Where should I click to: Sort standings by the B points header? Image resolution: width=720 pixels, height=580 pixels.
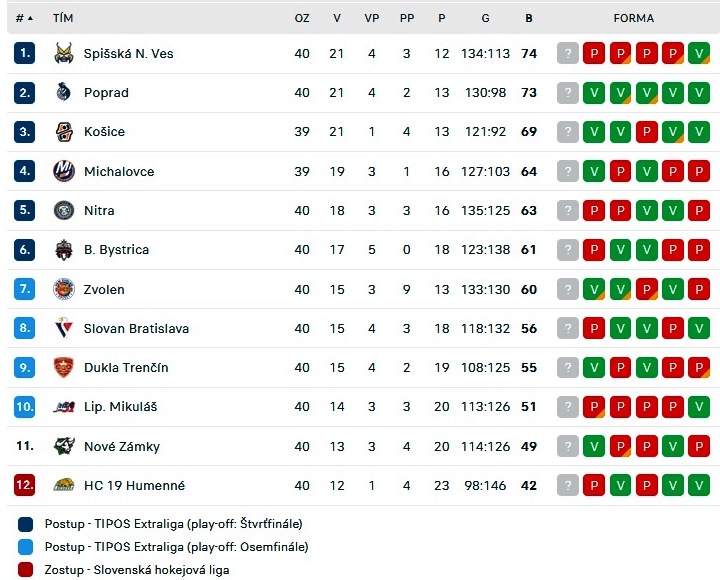point(529,18)
